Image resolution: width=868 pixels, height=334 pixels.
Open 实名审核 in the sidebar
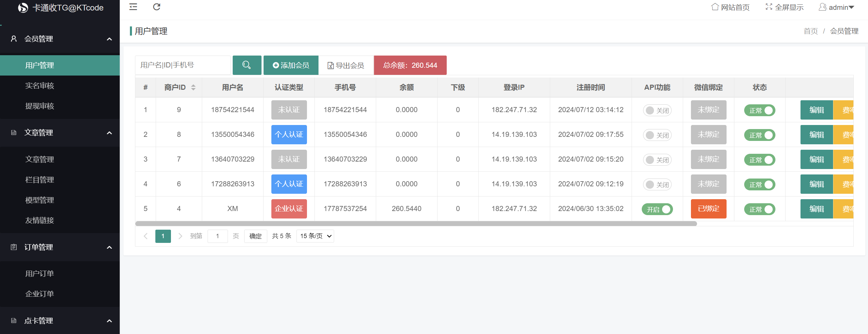coord(40,86)
